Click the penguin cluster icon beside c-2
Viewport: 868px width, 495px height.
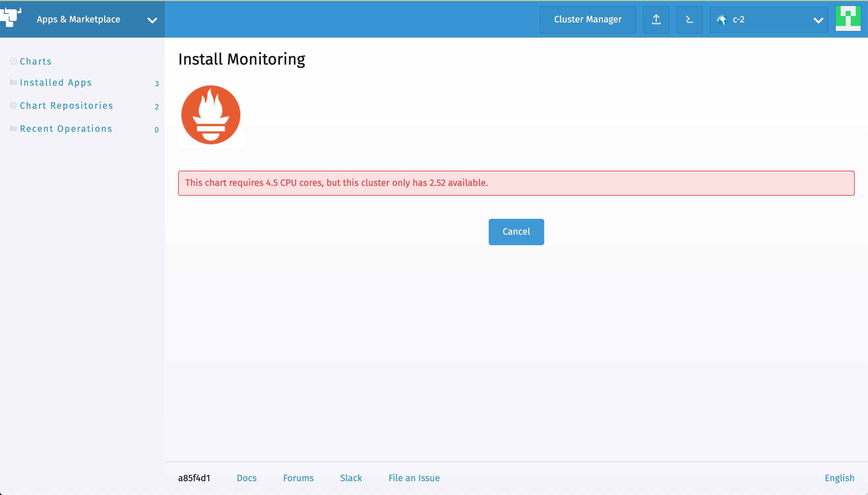[x=723, y=20]
